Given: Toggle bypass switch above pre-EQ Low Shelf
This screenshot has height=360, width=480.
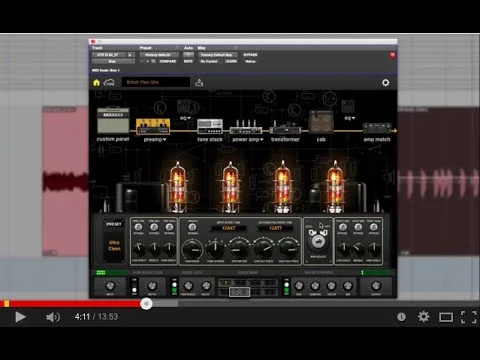Looking at the screenshot, I should point(138,227).
